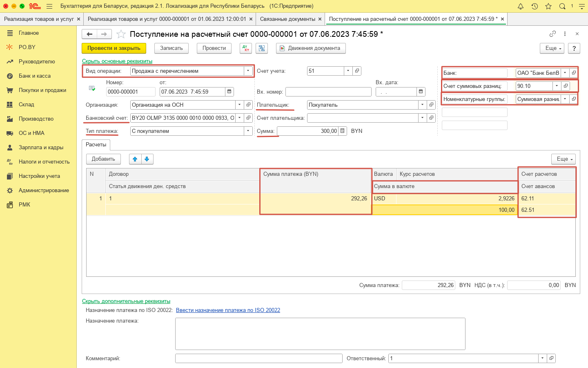This screenshot has width=588, height=368.
Task: Expand Счет плательщика dropdown
Action: tap(422, 118)
